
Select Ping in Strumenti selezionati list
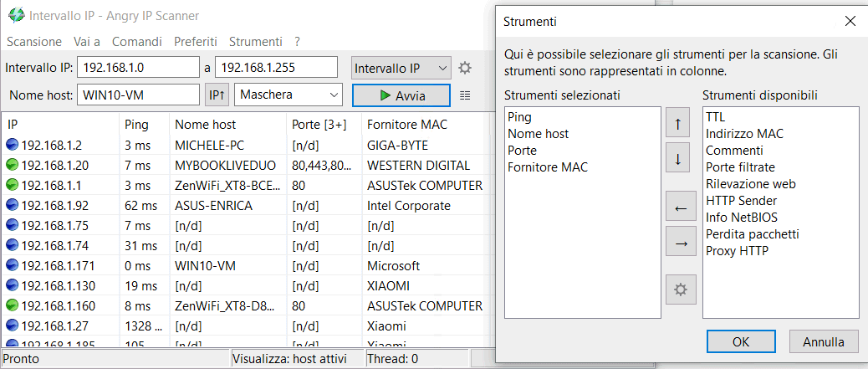[518, 117]
